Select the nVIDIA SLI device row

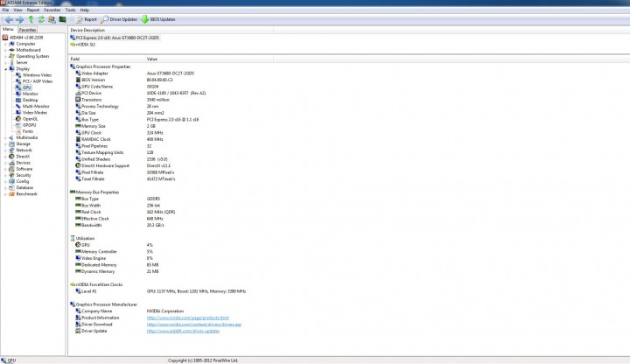coord(83,45)
